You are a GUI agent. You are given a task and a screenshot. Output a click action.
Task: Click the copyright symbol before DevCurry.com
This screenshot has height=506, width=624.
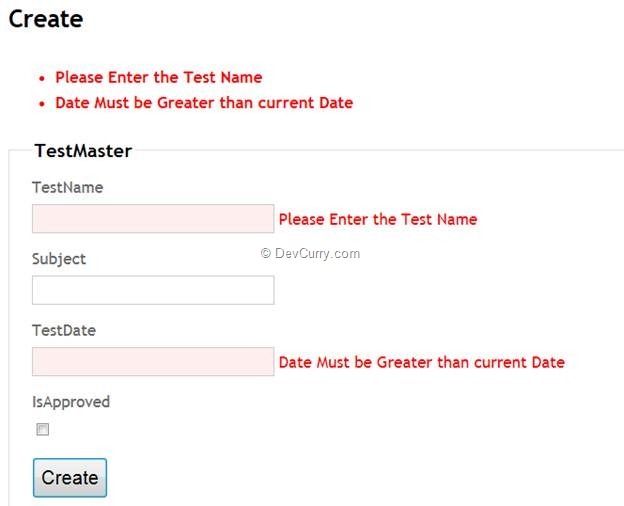[266, 253]
